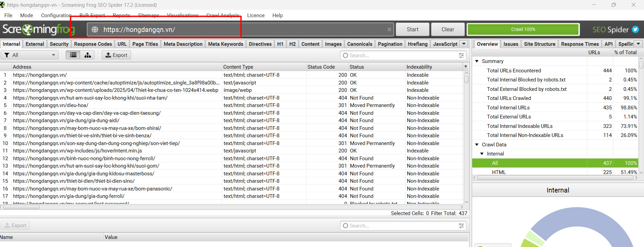Switch to the Canonicals tab
Screen dimensions: 644x247
pyautogui.click(x=360, y=44)
